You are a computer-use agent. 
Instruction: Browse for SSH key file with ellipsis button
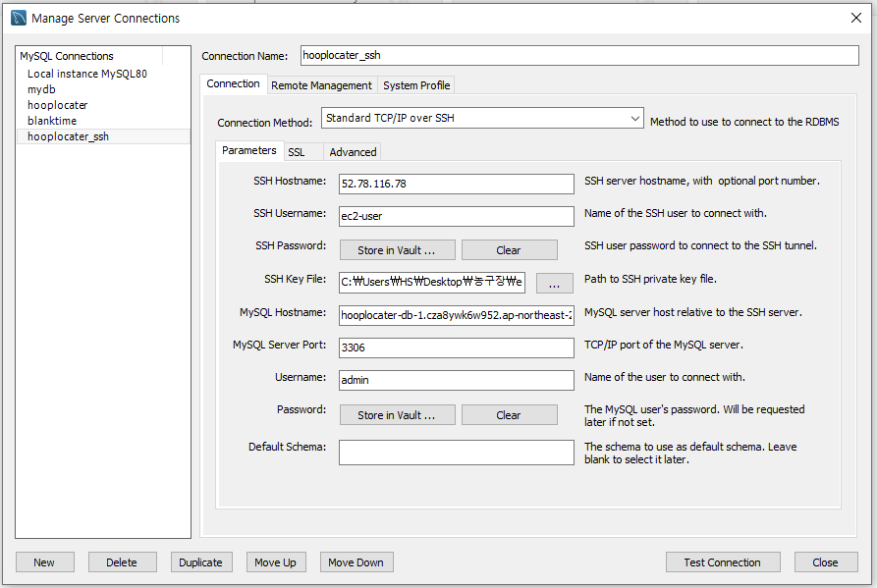tap(554, 284)
